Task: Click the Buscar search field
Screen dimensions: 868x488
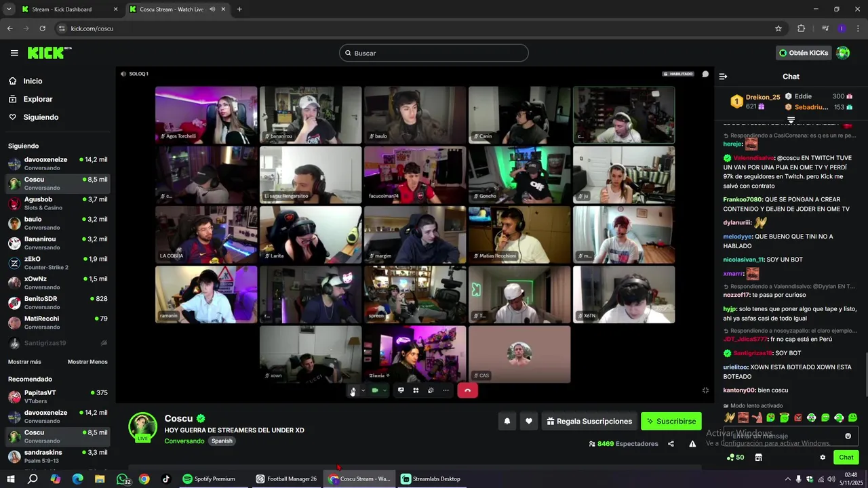Action: click(434, 53)
